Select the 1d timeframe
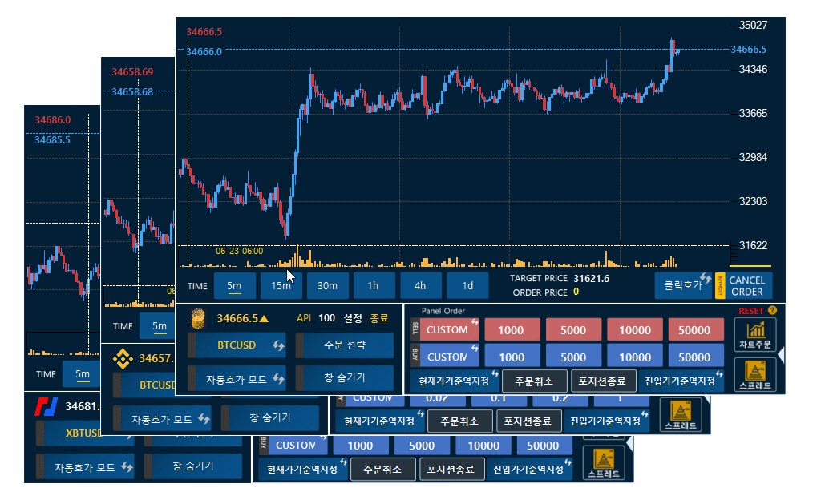 pyautogui.click(x=467, y=286)
